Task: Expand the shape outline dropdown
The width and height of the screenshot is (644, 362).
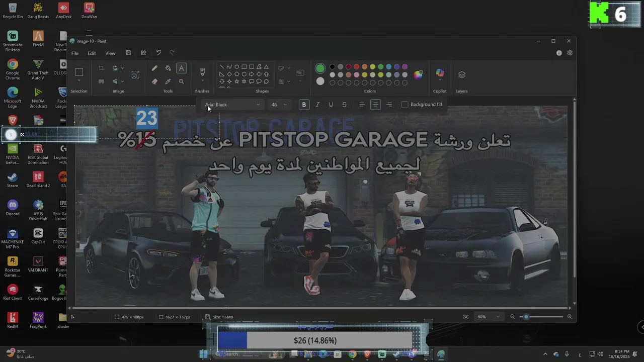Action: pos(288,68)
